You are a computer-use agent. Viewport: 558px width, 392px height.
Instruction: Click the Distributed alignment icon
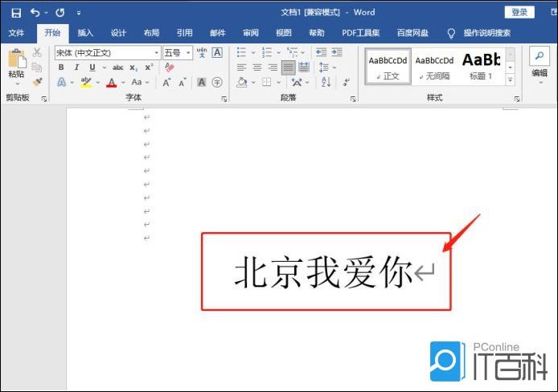pos(304,67)
